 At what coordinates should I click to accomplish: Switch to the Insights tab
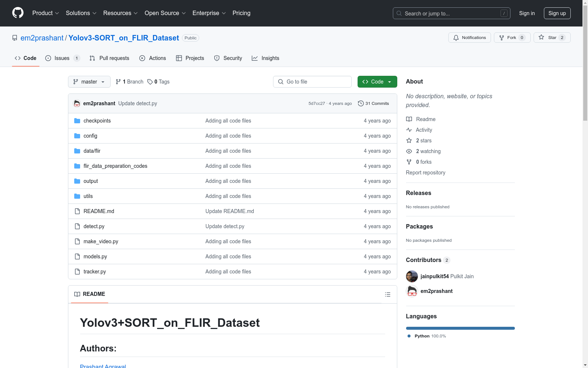pos(265,58)
